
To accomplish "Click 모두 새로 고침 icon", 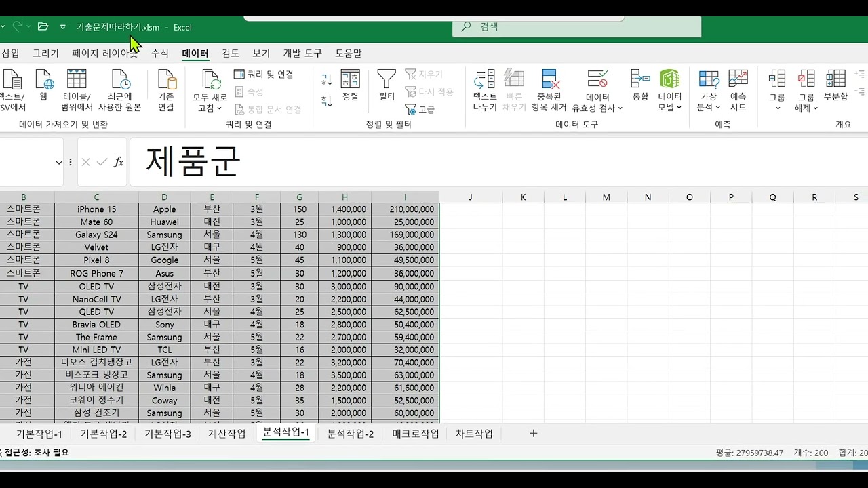I will (210, 80).
